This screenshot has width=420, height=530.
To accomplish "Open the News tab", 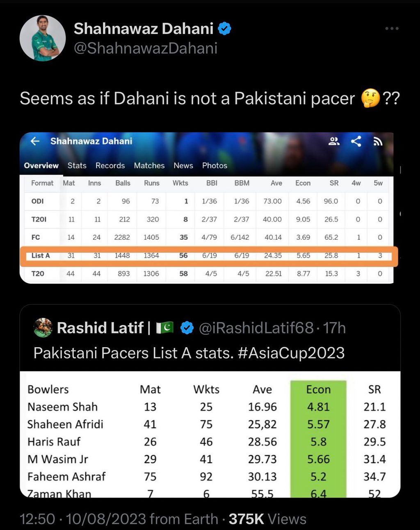I will [x=183, y=166].
